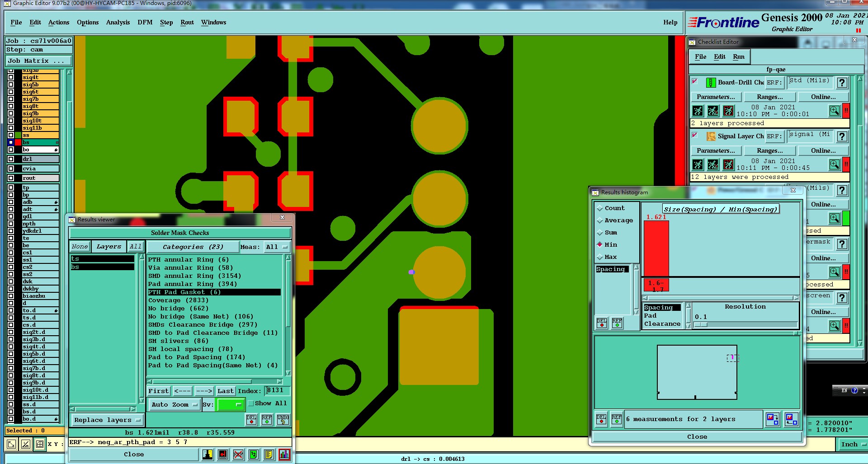
Task: Click the Last results button
Action: click(x=226, y=391)
